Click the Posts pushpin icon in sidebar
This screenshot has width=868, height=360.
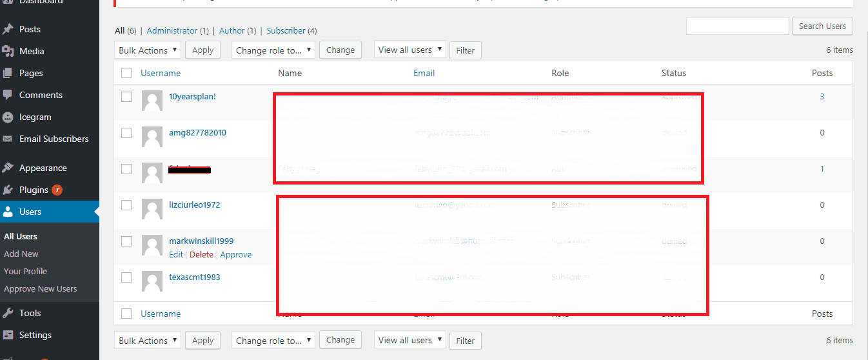pyautogui.click(x=8, y=29)
